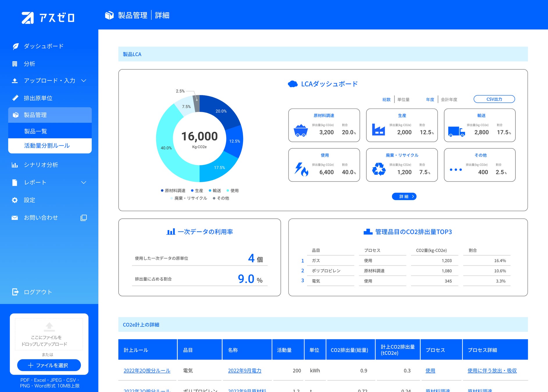The width and height of the screenshot is (548, 392).
Task: Click the ログアウト label
Action: (x=38, y=292)
